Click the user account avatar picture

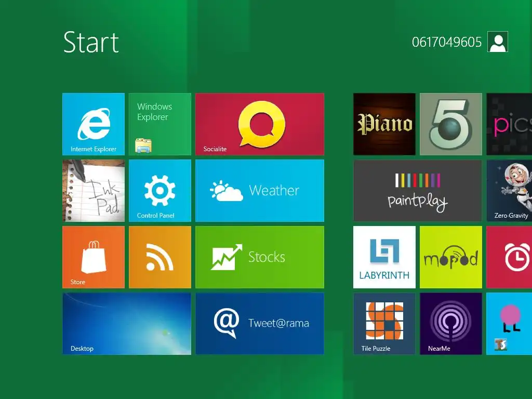[498, 42]
